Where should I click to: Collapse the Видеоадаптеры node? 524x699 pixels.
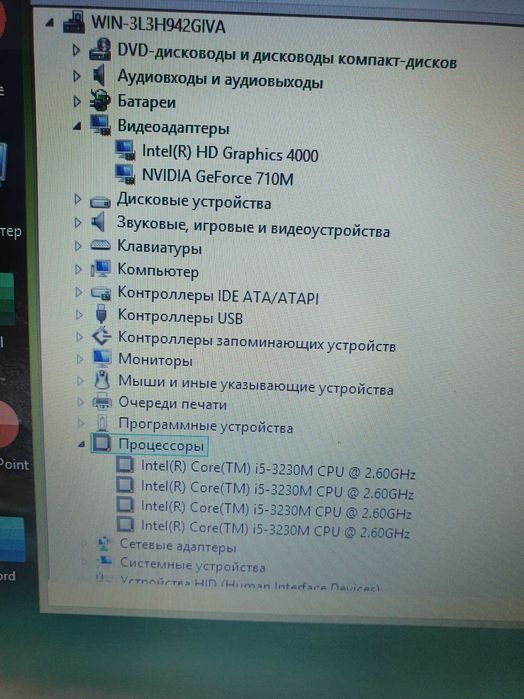pos(78,127)
